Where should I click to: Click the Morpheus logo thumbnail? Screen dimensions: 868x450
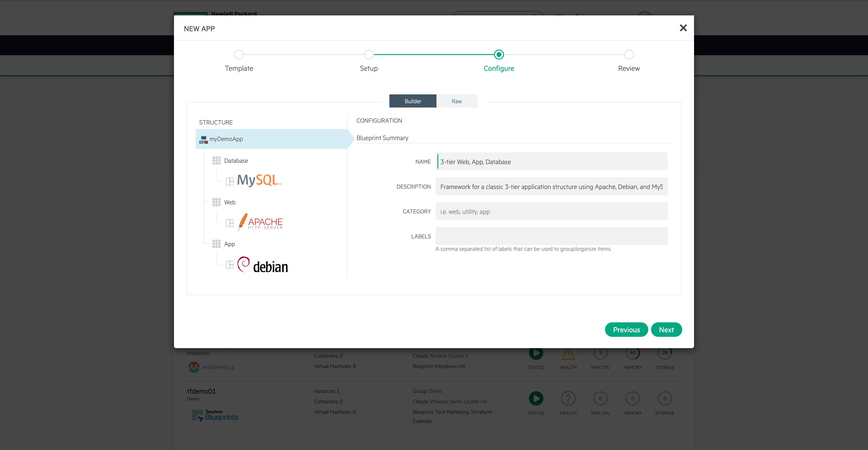pos(211,367)
